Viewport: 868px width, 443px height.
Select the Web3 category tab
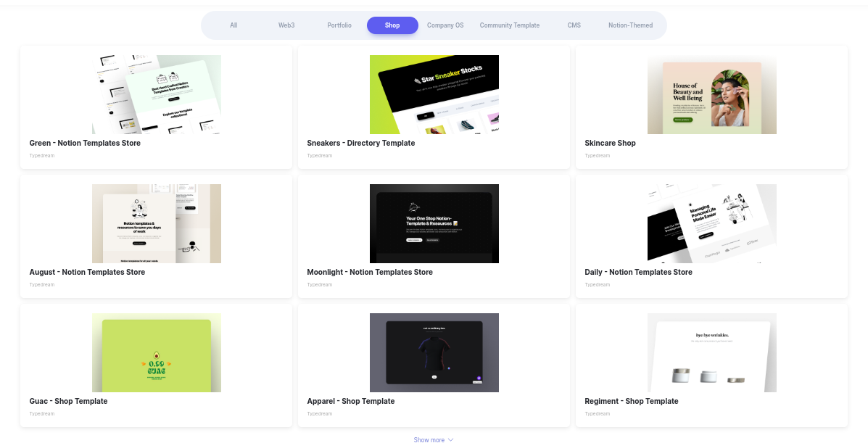coord(286,25)
